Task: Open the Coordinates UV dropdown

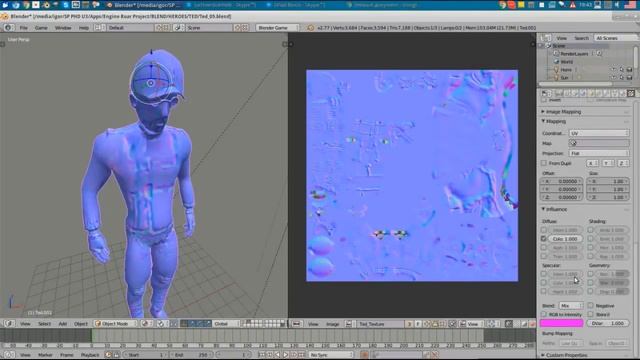Action: [x=599, y=133]
